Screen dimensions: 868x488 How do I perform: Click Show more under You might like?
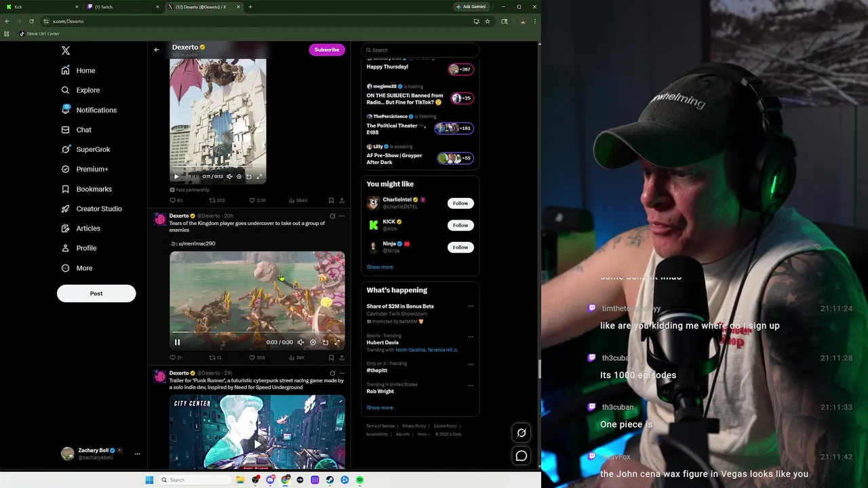(x=380, y=267)
